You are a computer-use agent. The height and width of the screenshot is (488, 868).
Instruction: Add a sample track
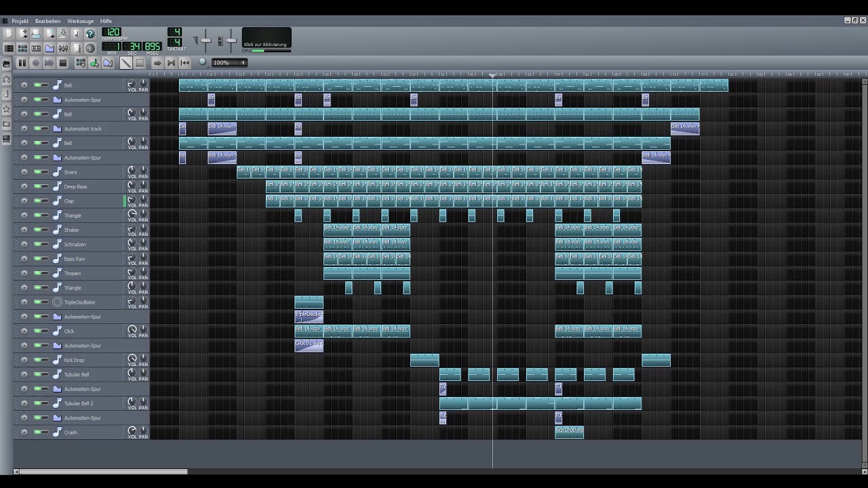(x=94, y=63)
